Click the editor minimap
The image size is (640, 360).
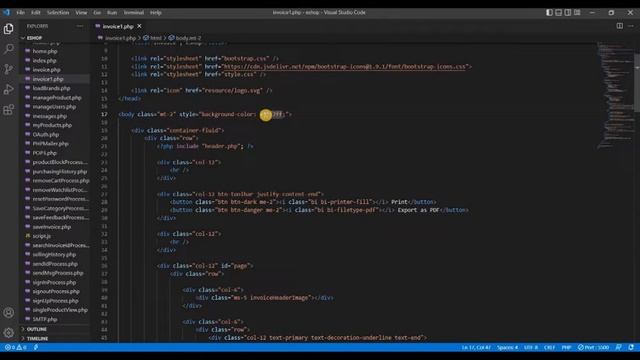pos(615,94)
